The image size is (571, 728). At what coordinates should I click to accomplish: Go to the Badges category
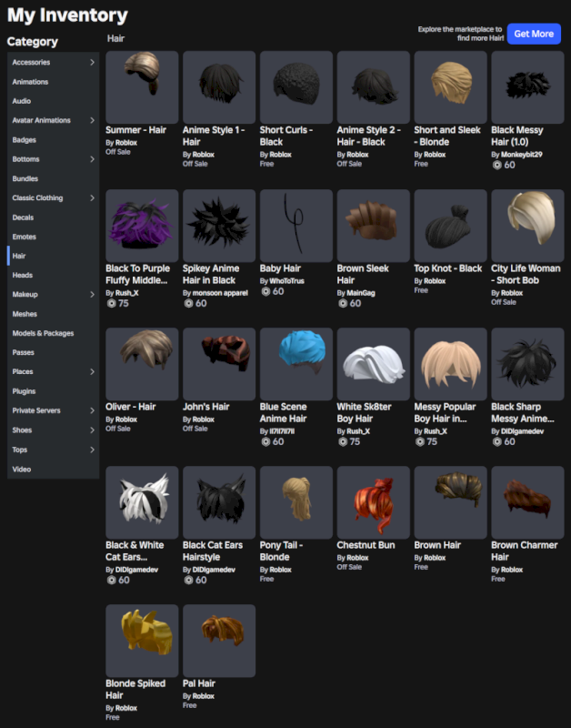pos(25,140)
